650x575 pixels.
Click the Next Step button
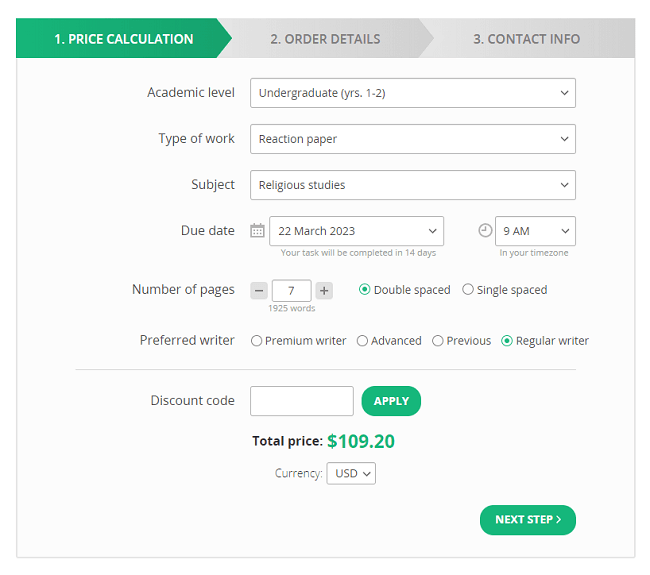528,520
